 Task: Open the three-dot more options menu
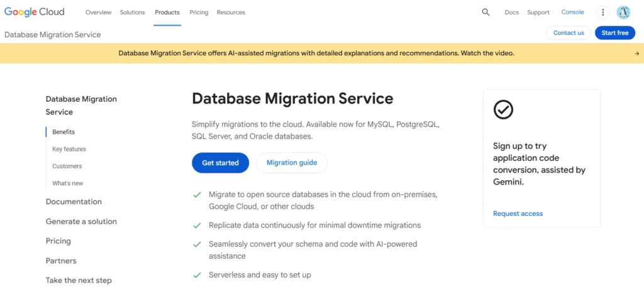coord(602,13)
